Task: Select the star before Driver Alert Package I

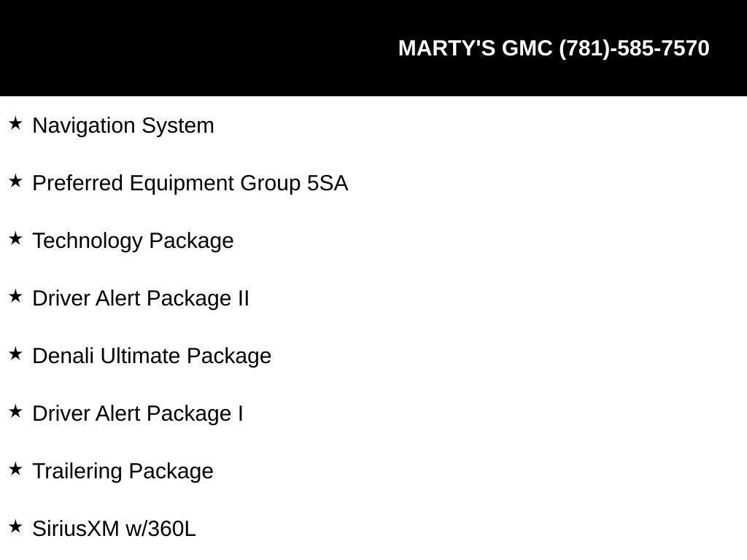Action: (x=15, y=412)
